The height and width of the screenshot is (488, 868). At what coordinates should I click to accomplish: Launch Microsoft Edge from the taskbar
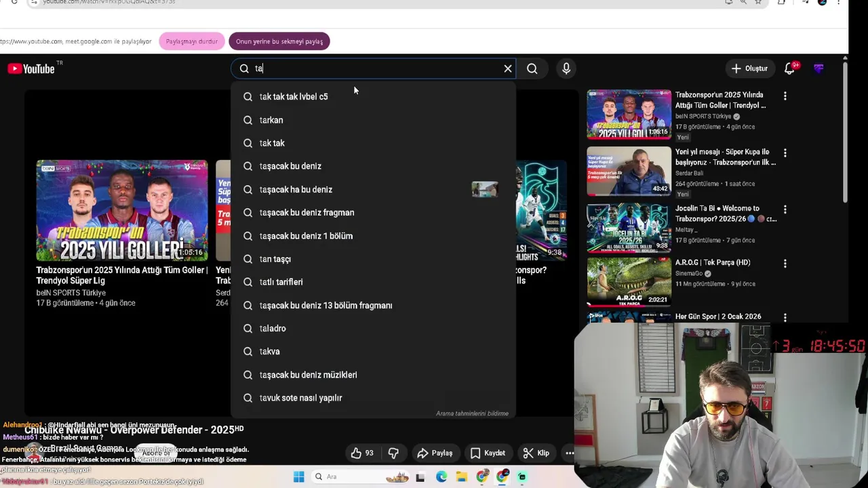click(441, 477)
